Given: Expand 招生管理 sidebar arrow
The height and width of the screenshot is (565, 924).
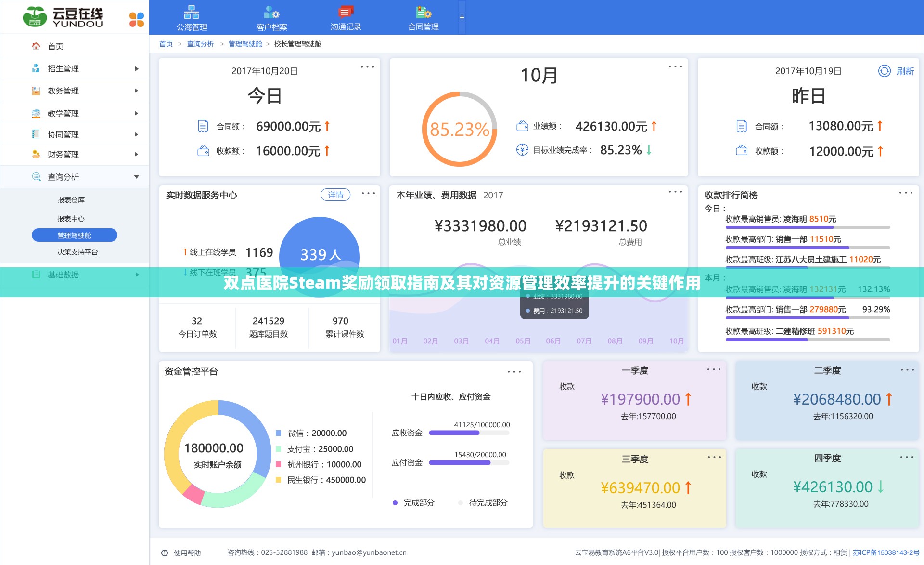Looking at the screenshot, I should tap(137, 69).
